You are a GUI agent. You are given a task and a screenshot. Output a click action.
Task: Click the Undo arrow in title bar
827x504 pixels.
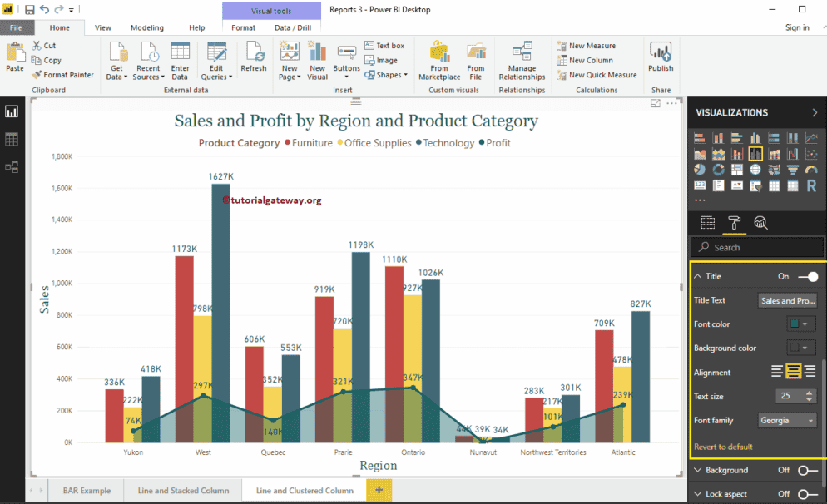coord(44,9)
